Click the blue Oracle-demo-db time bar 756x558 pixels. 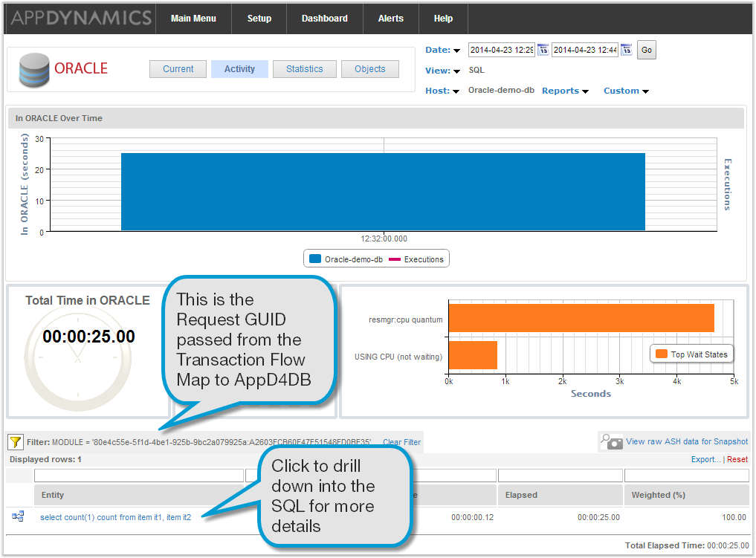383,192
